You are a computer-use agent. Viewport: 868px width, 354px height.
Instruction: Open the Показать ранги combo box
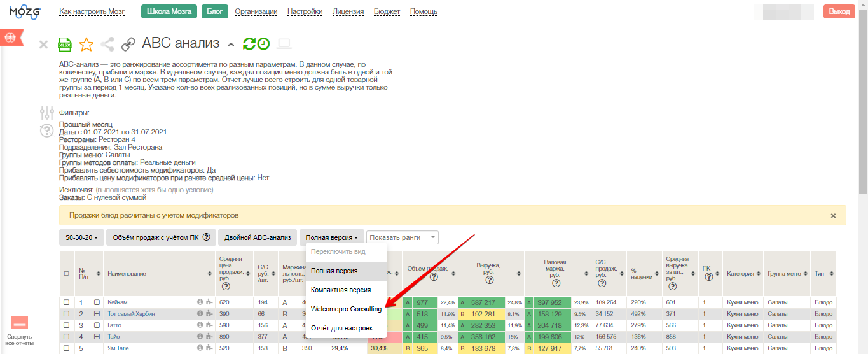coord(403,237)
